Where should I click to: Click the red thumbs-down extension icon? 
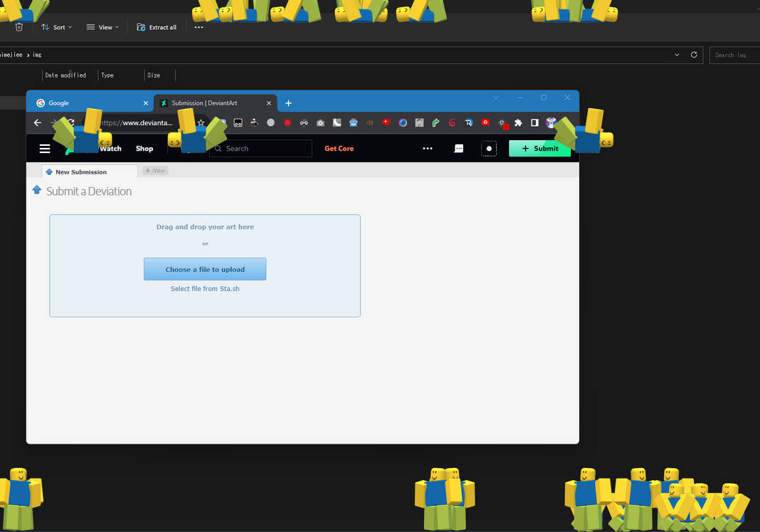pyautogui.click(x=386, y=122)
